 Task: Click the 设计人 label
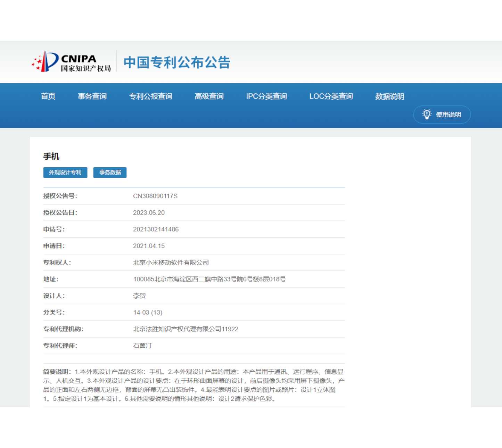(54, 296)
